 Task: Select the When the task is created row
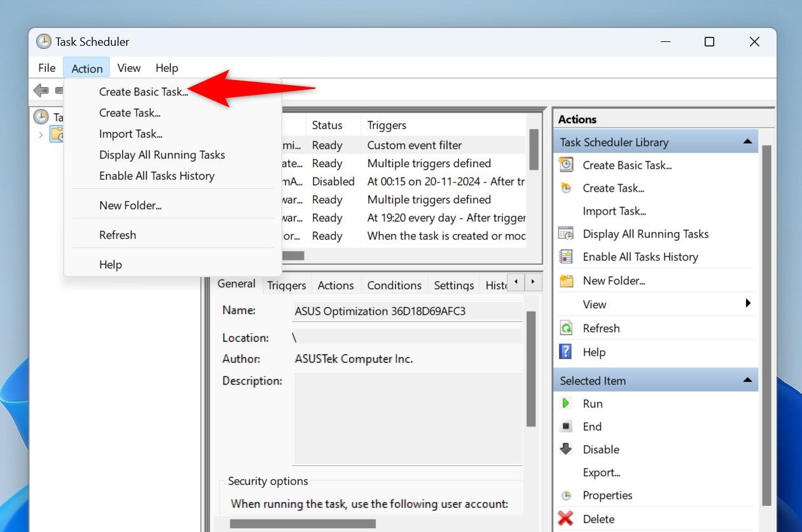tap(405, 236)
